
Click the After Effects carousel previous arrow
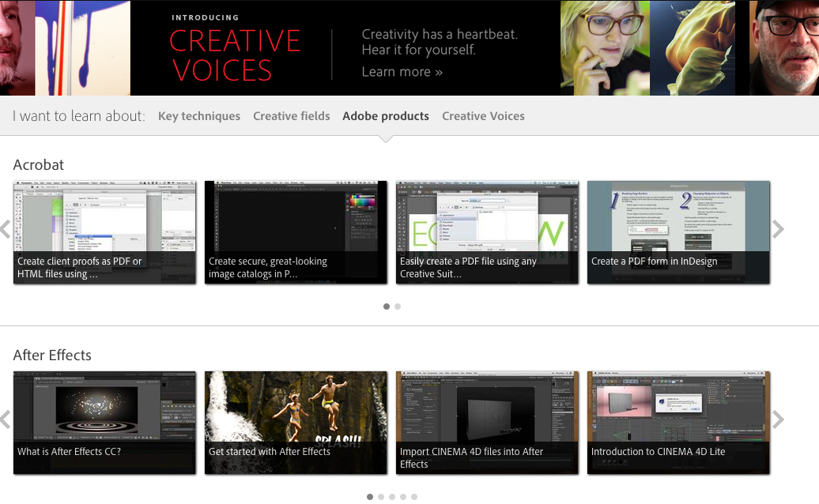click(x=5, y=419)
